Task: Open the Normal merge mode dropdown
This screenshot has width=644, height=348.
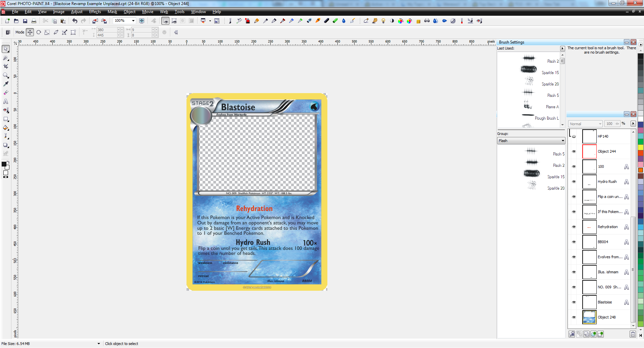Action: pos(586,124)
